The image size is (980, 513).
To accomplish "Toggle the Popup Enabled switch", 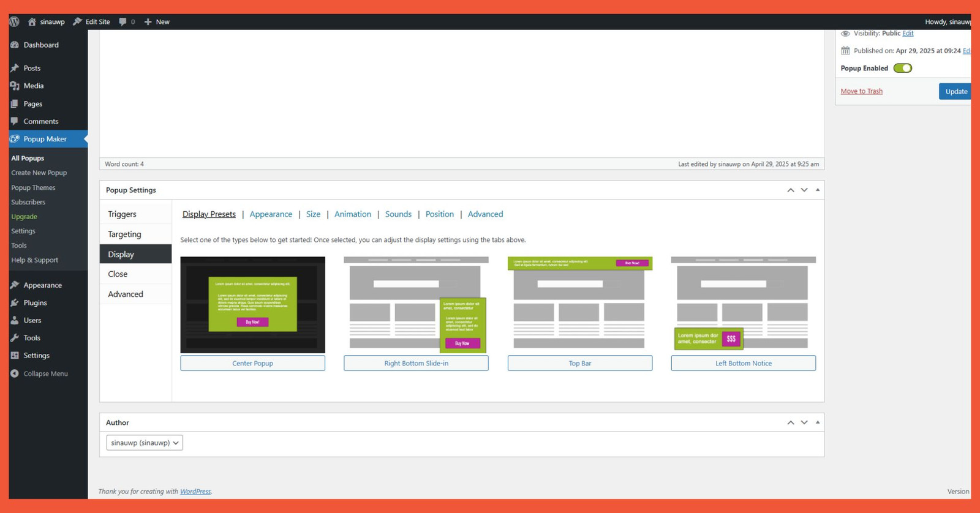I will click(903, 68).
